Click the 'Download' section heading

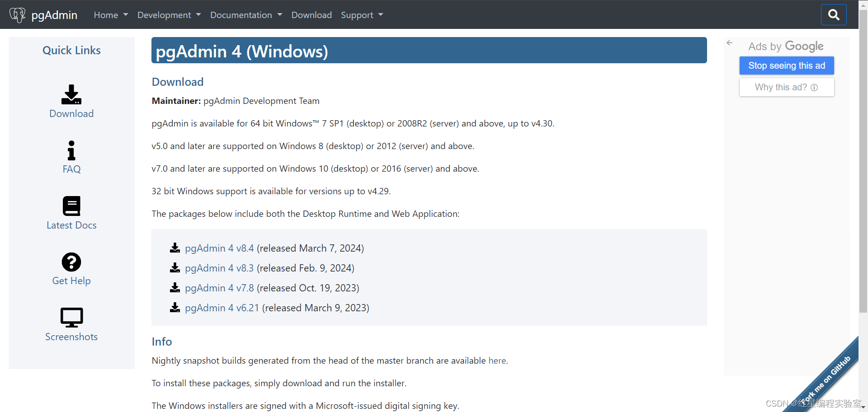click(x=178, y=82)
